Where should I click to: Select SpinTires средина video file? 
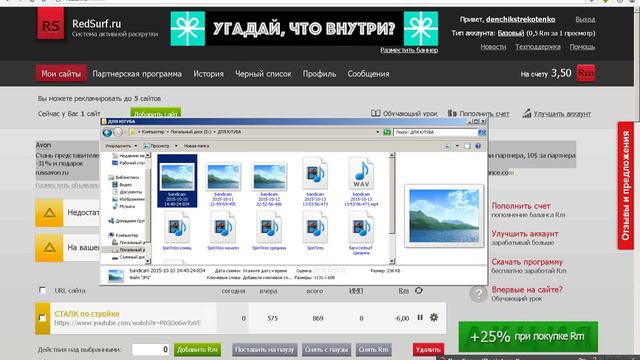pyautogui.click(x=269, y=230)
